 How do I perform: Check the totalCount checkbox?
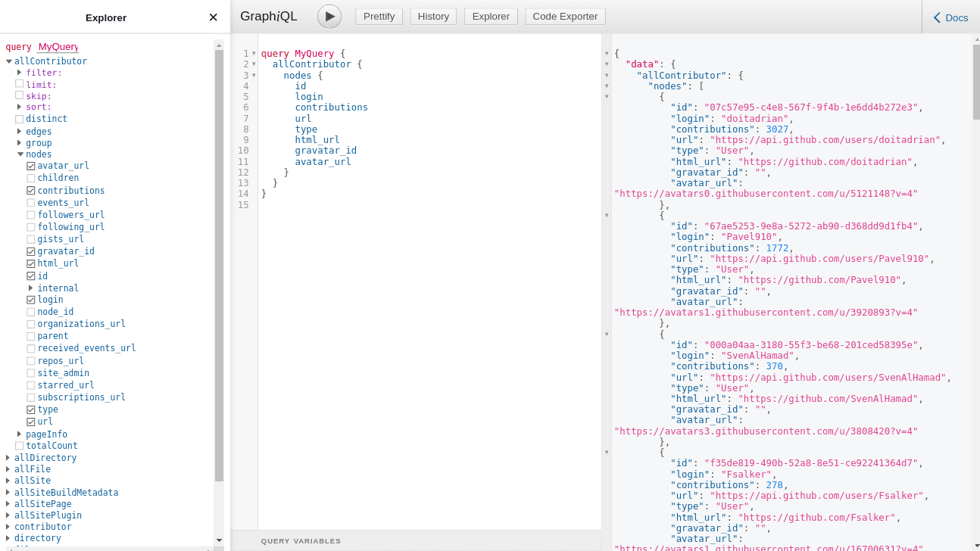pyautogui.click(x=20, y=445)
